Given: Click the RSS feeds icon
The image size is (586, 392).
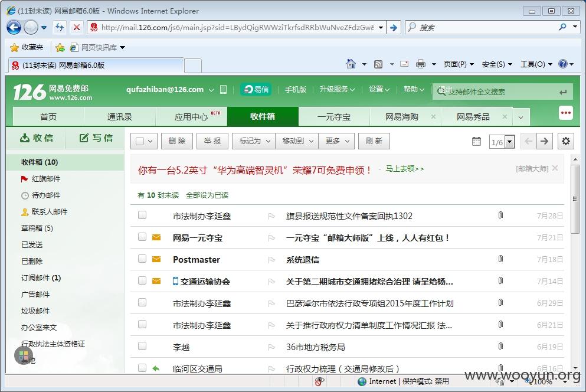Looking at the screenshot, I should click(378, 64).
